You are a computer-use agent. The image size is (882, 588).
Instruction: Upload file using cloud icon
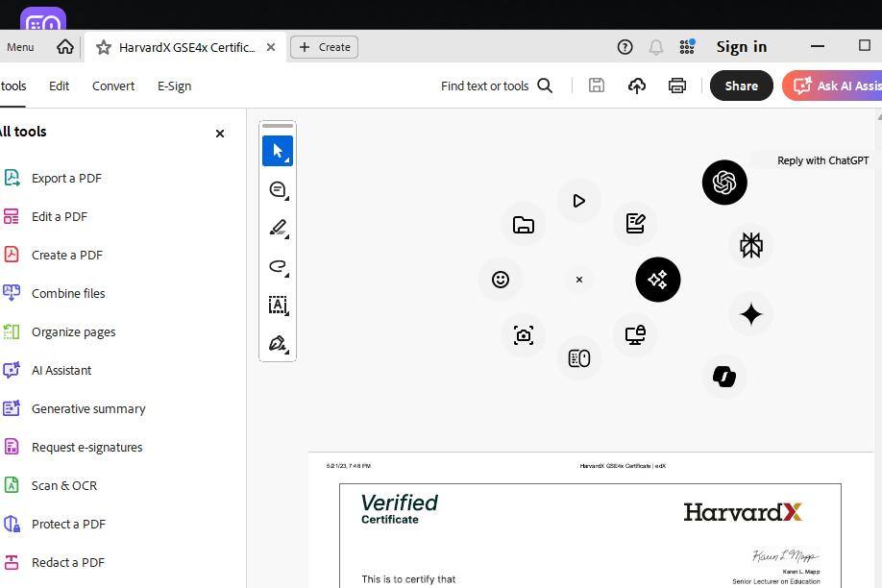(x=637, y=86)
